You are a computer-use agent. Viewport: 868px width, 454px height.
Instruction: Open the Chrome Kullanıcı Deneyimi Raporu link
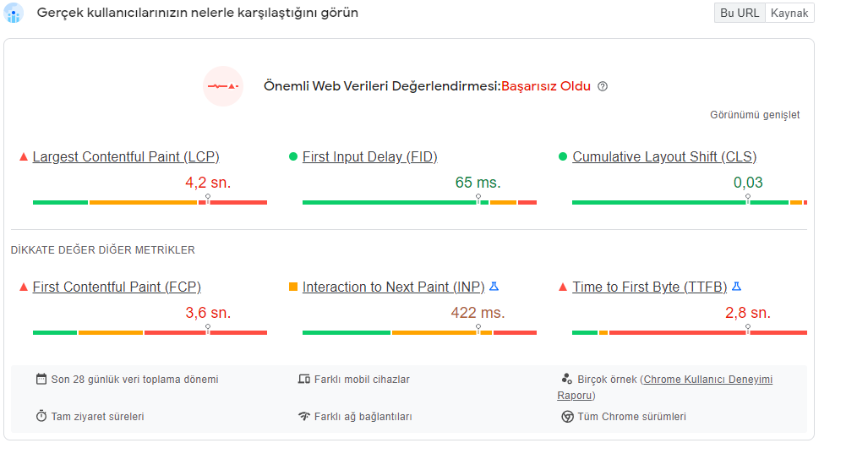pos(665,387)
